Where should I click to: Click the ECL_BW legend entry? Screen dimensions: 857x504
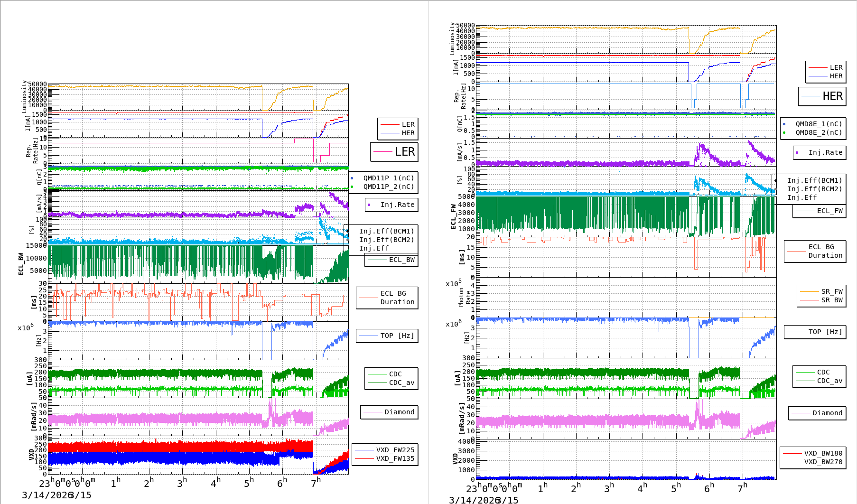(401, 260)
